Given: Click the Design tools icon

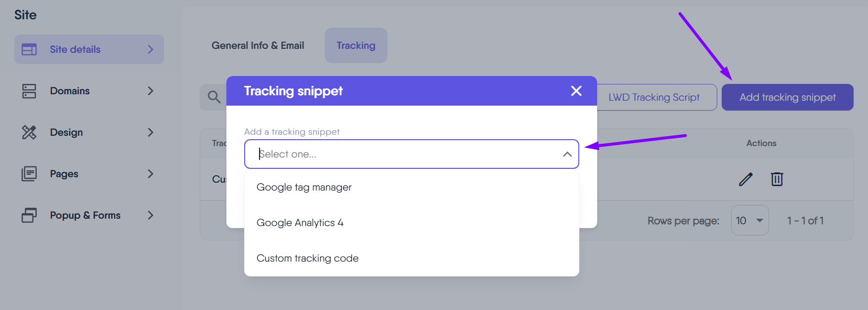Looking at the screenshot, I should (x=29, y=132).
